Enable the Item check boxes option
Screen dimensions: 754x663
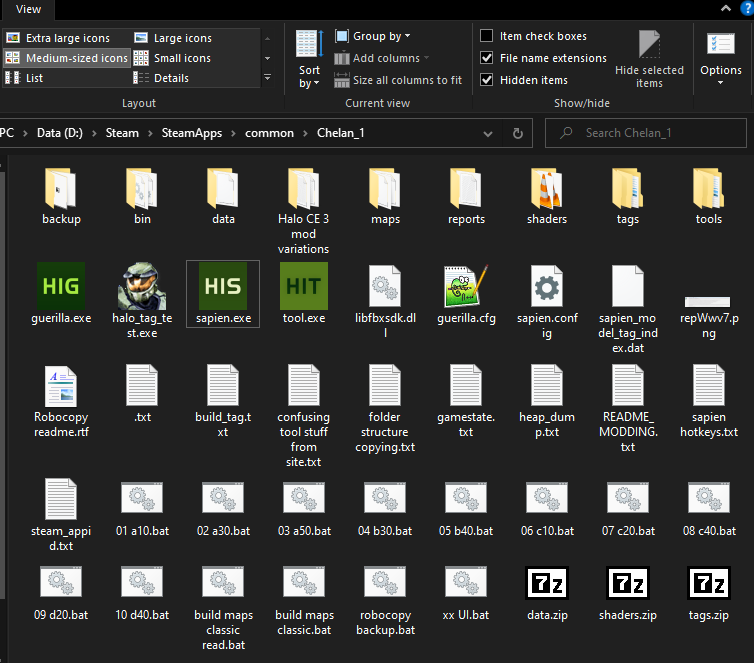pos(487,36)
